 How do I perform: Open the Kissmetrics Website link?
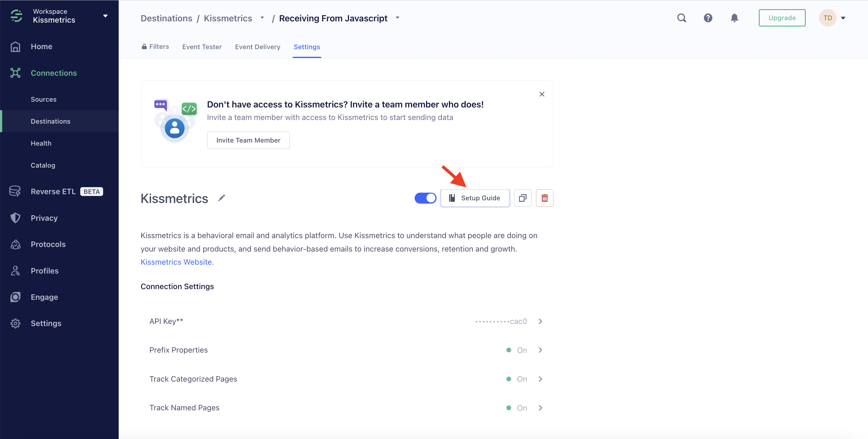pyautogui.click(x=177, y=262)
